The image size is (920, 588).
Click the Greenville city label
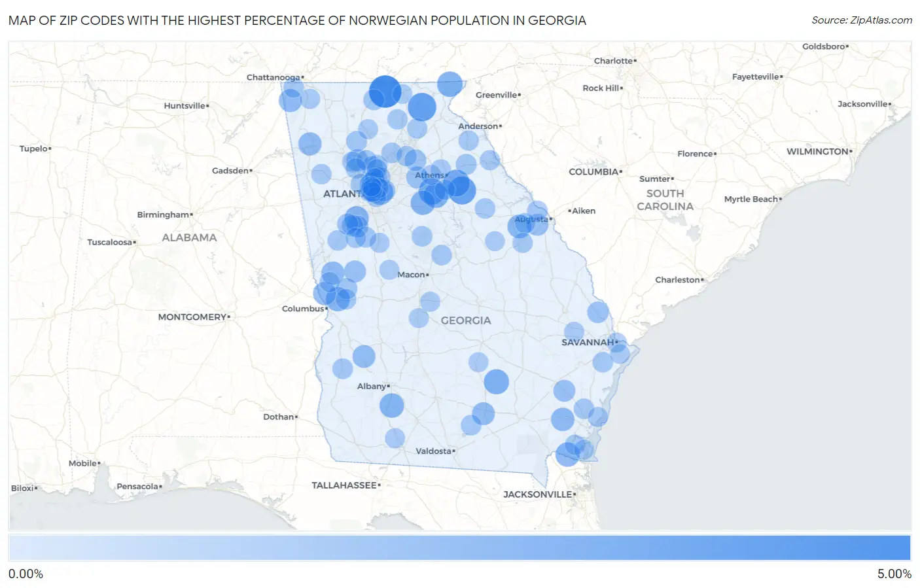[x=496, y=95]
